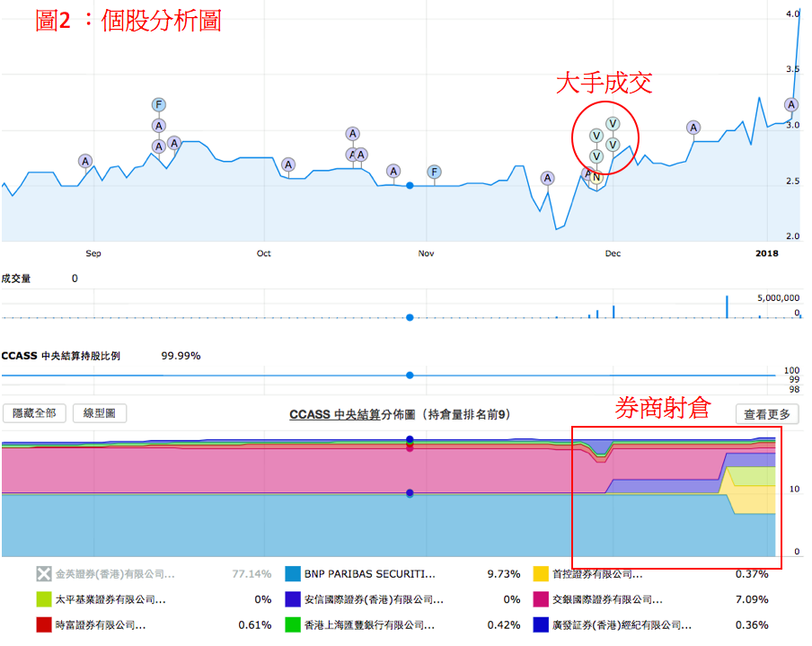This screenshot has height=646, width=812.
Task: Click the yellow N news marker
Action: click(595, 177)
